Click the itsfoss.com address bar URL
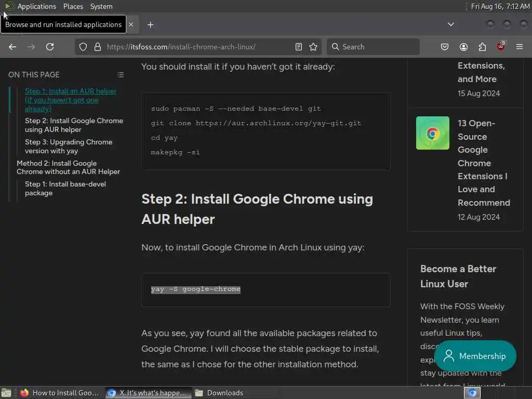The height and width of the screenshot is (399, 532). [x=181, y=47]
